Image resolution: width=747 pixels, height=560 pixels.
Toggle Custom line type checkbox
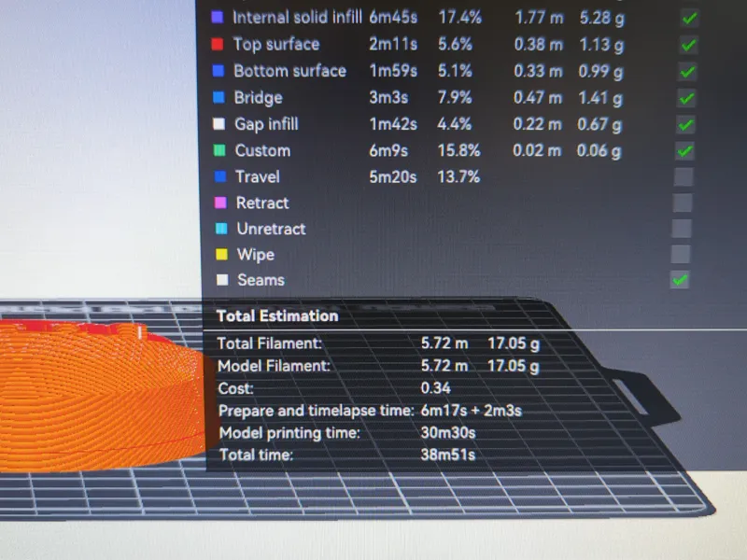click(684, 151)
